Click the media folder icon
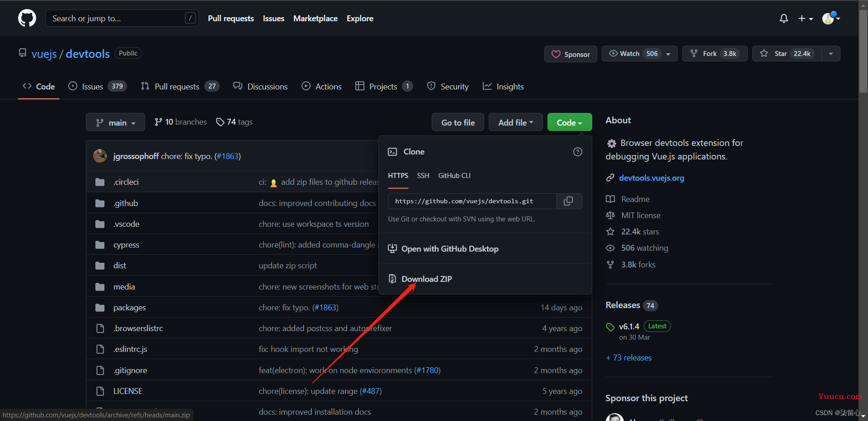Screen dimensions: 868x421 click(x=100, y=287)
